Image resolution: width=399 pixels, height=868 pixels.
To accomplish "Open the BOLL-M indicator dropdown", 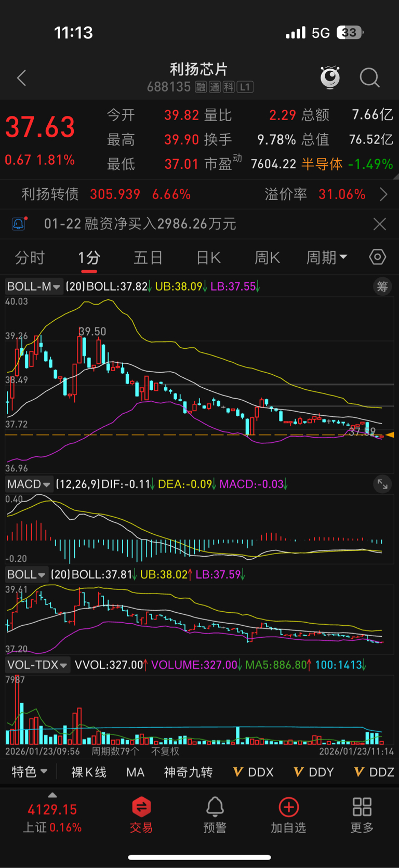I will (x=33, y=286).
